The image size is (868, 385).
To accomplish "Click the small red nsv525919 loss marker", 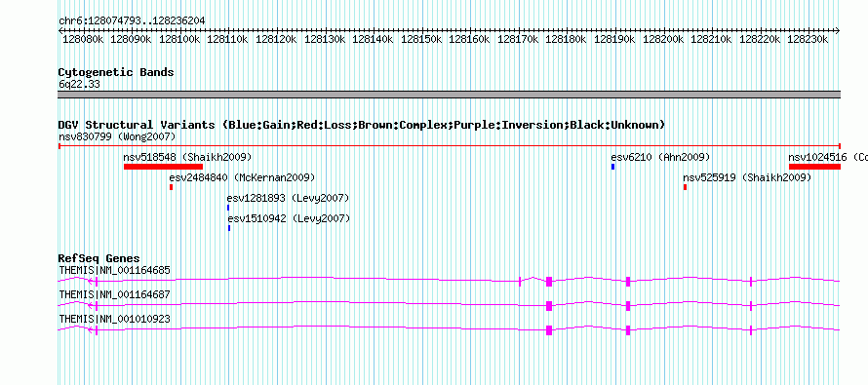I will point(685,187).
